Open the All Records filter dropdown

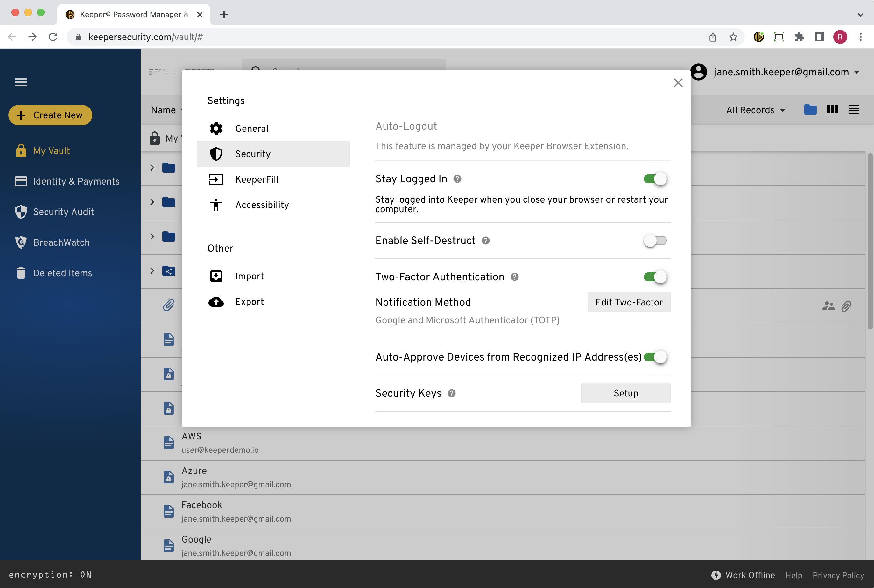[x=756, y=110]
